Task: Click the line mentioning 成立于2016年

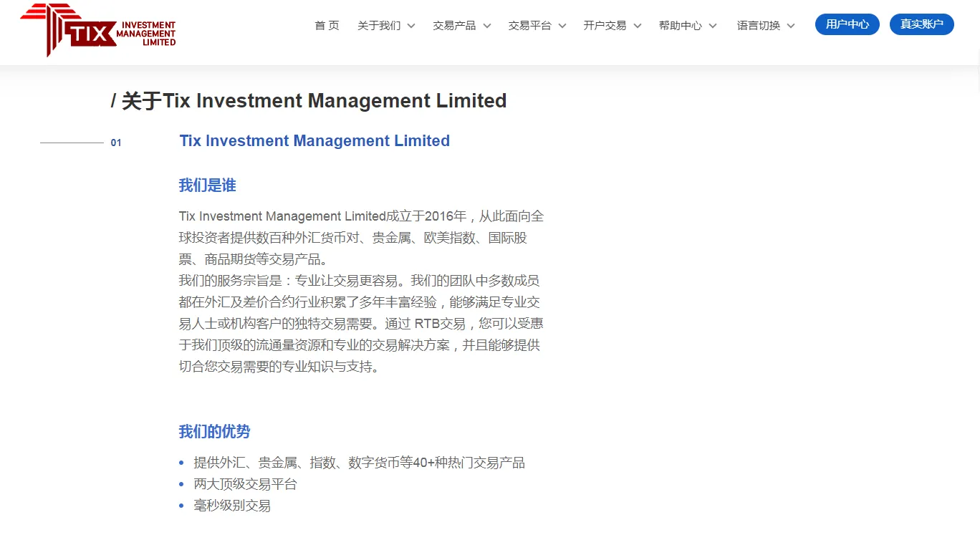Action: pyautogui.click(x=361, y=216)
